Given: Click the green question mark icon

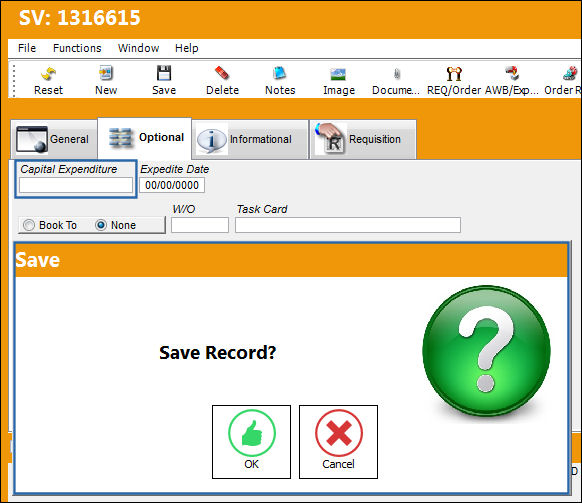Looking at the screenshot, I should pos(486,351).
